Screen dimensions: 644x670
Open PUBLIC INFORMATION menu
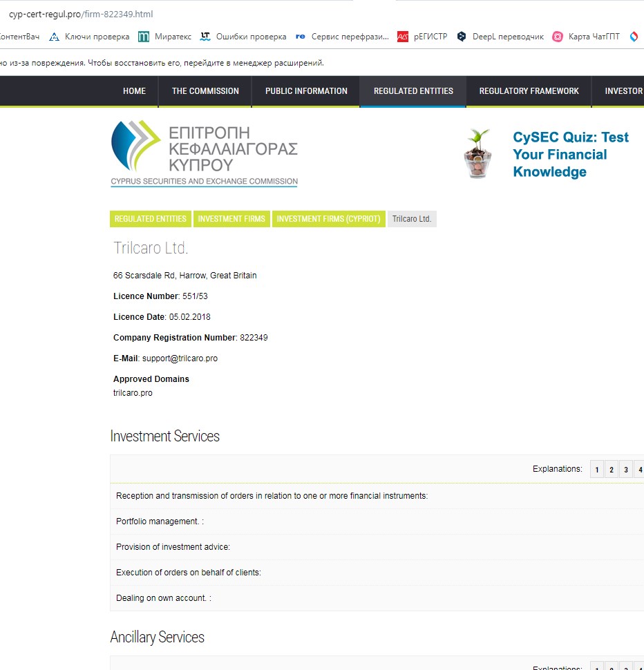(306, 91)
